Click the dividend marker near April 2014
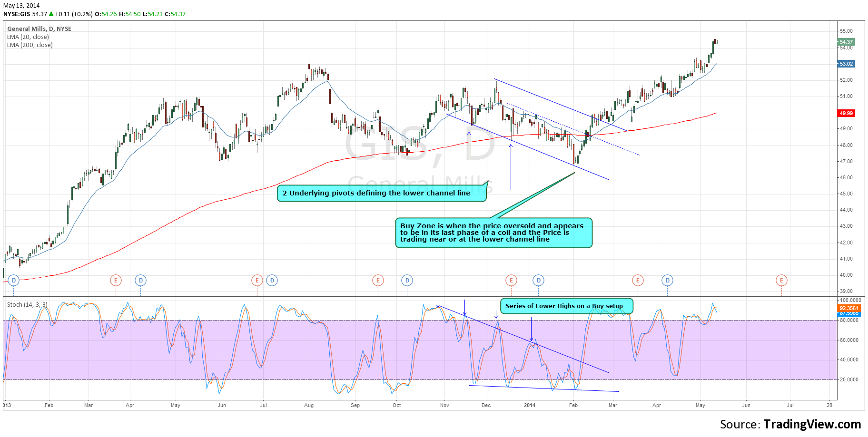 click(x=667, y=281)
